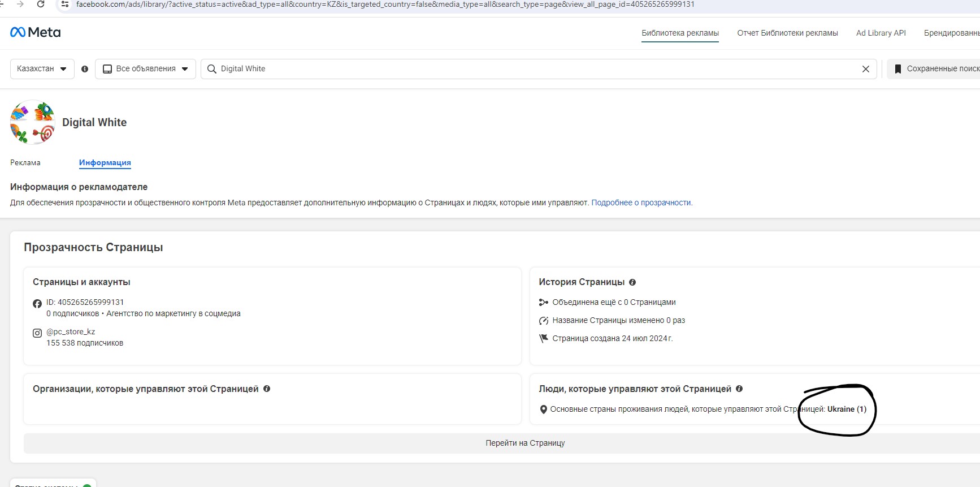
Task: Click info icon beside Люди, которые управляют
Action: pyautogui.click(x=739, y=389)
